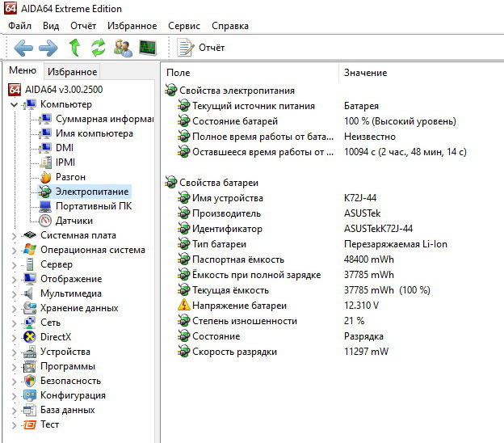Expand the Системная плата node
This screenshot has height=443, width=504.
coord(14,235)
